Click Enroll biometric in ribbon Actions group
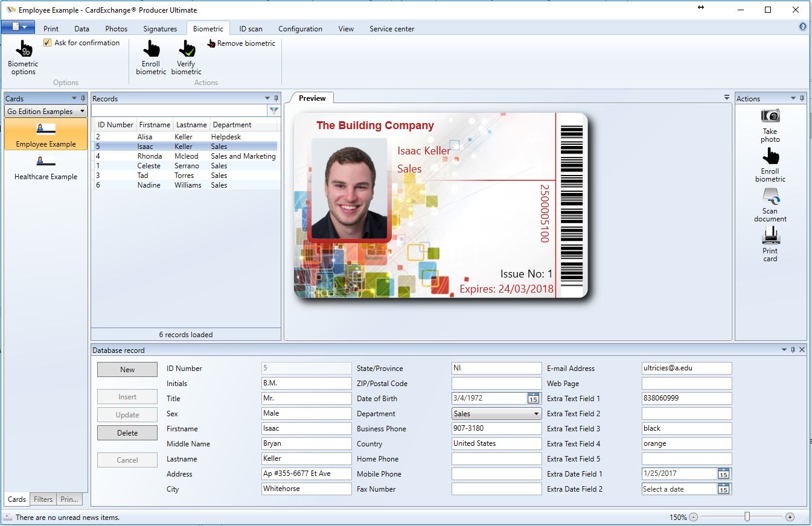The height and width of the screenshot is (526, 812). (x=151, y=58)
